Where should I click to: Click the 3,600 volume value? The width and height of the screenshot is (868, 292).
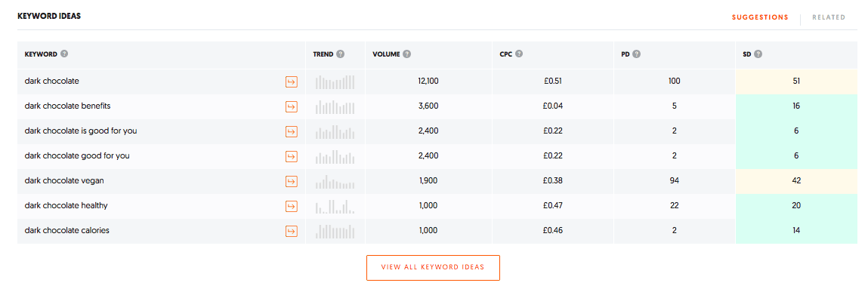pyautogui.click(x=428, y=106)
